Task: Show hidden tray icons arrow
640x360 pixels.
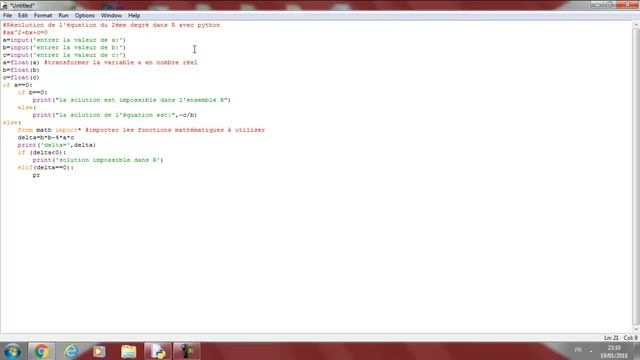Action: tap(591, 351)
